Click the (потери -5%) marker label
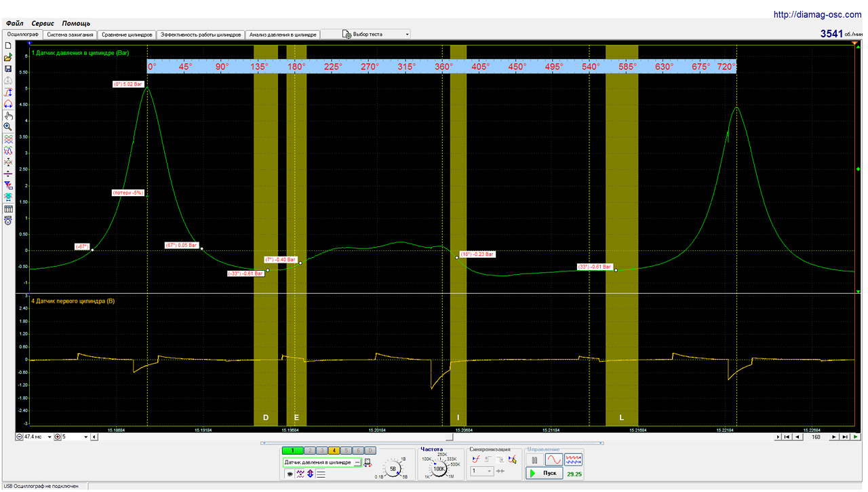The width and height of the screenshot is (868, 492). (128, 193)
